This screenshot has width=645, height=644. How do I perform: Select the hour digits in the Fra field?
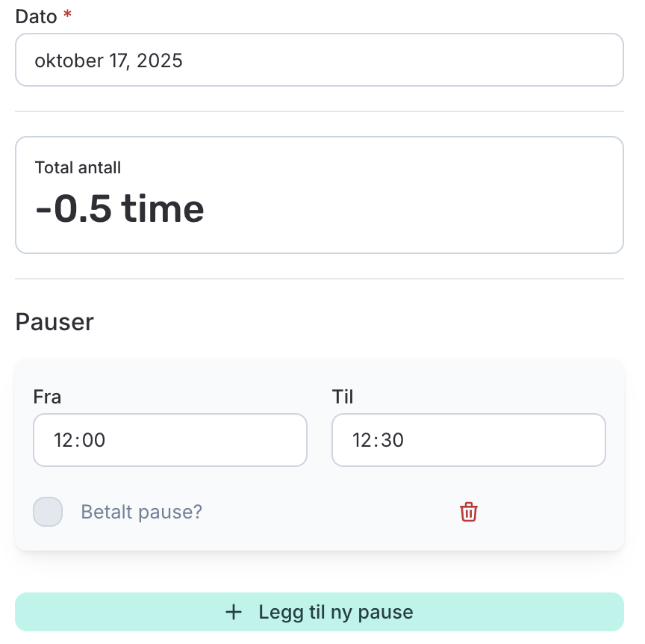63,440
